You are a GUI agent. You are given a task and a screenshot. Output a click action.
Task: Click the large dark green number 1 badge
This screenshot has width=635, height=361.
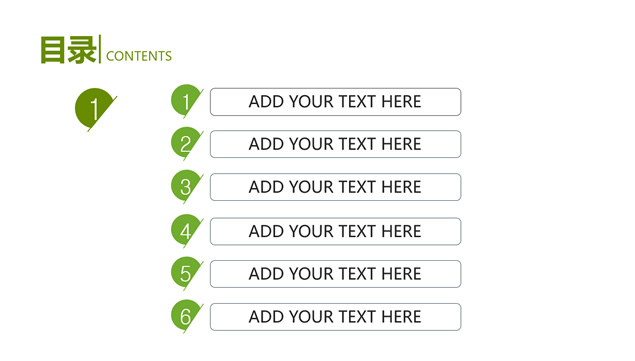pyautogui.click(x=95, y=109)
